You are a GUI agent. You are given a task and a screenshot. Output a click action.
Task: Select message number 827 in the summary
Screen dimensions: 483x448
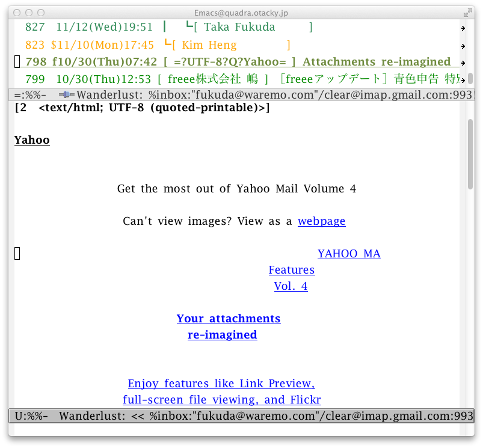coord(35,27)
